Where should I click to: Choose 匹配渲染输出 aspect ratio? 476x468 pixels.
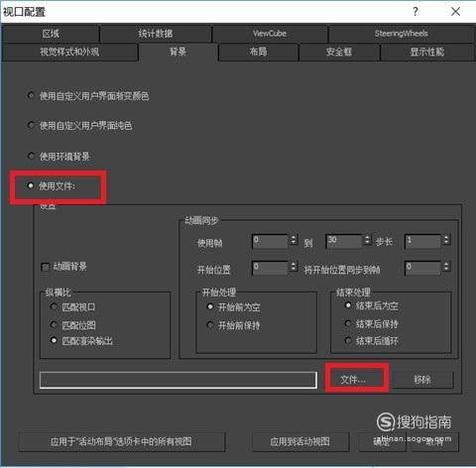click(54, 340)
